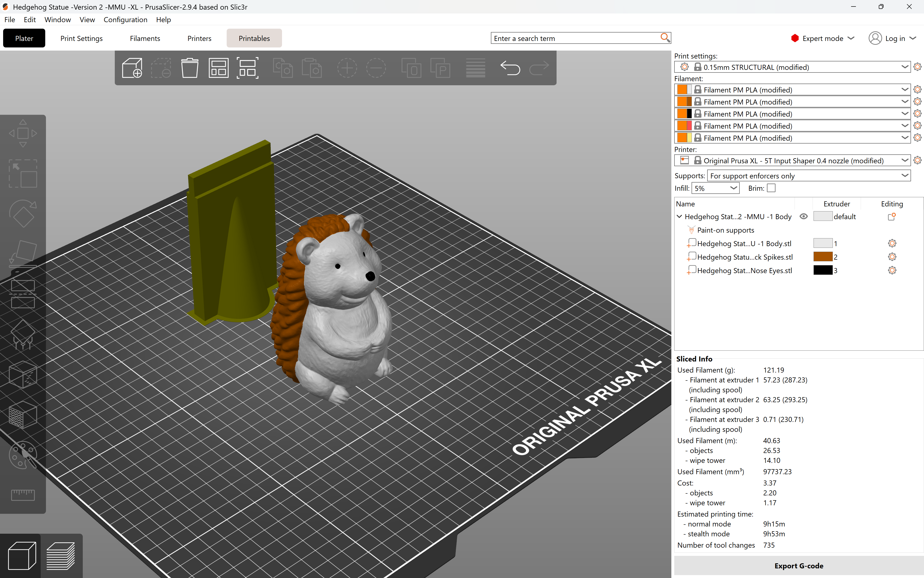Open the Printables tab

(x=254, y=38)
